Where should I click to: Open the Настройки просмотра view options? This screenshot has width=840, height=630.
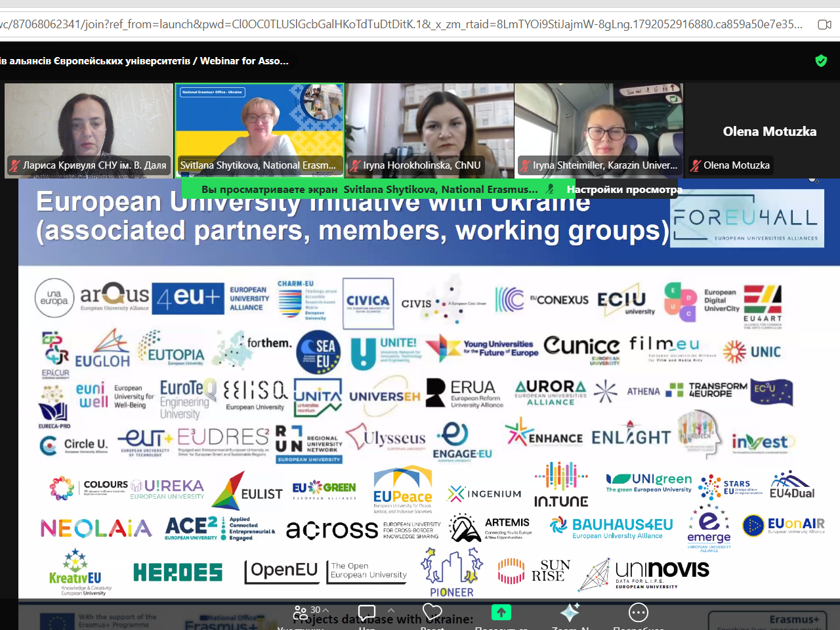[624, 189]
